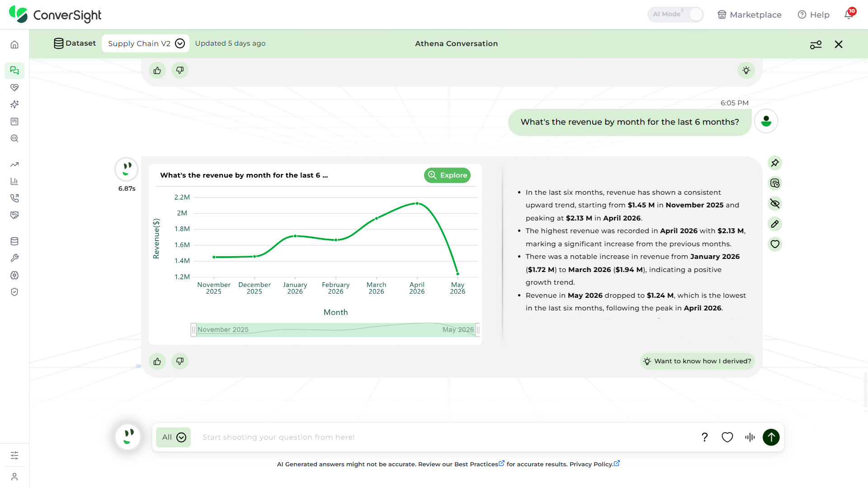Open the notifications bell with 10 badge
This screenshot has height=488, width=868.
coord(849,14)
